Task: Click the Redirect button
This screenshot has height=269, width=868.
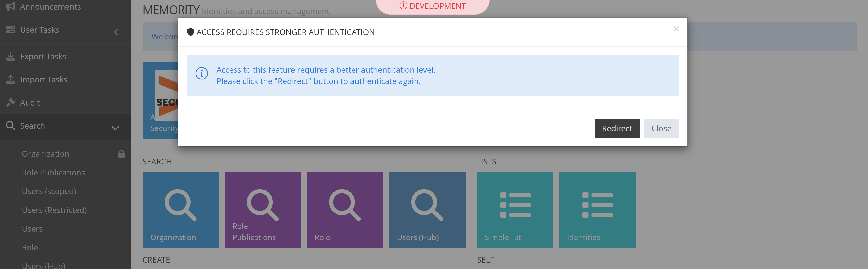Action: (617, 128)
